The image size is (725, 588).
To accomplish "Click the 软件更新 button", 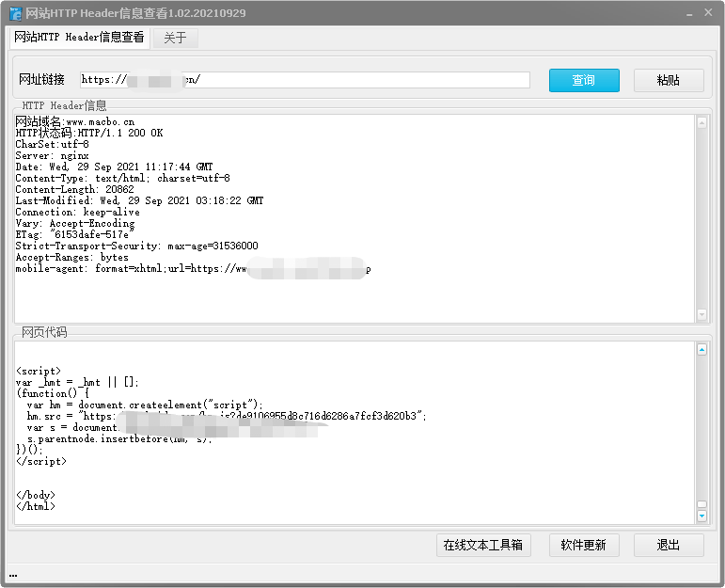I will (584, 545).
